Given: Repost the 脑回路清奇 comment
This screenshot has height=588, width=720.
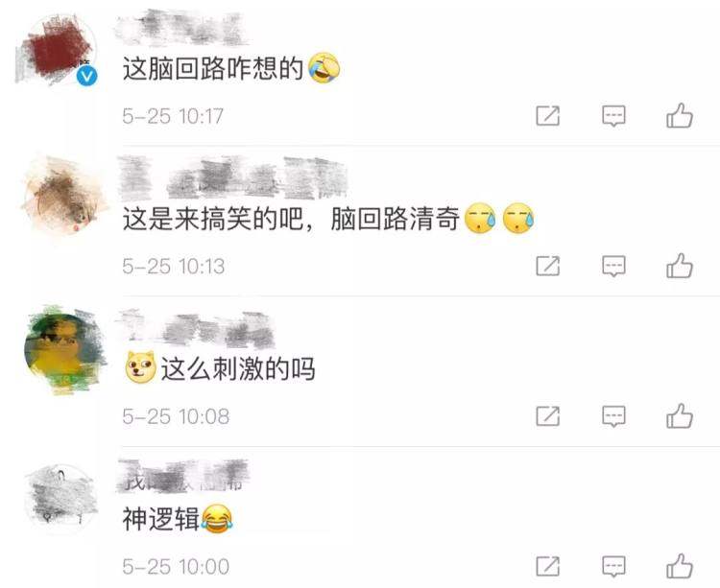Looking at the screenshot, I should coord(548,266).
